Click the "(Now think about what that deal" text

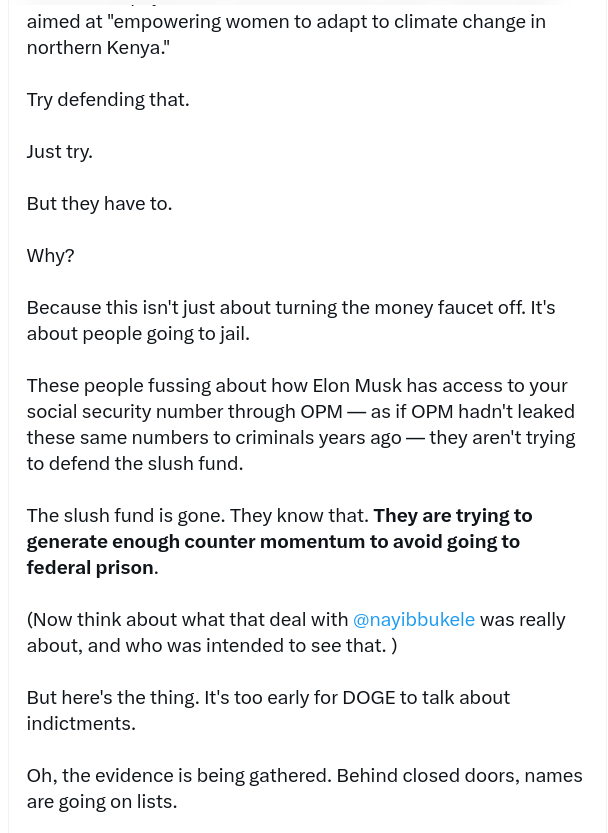(x=187, y=619)
